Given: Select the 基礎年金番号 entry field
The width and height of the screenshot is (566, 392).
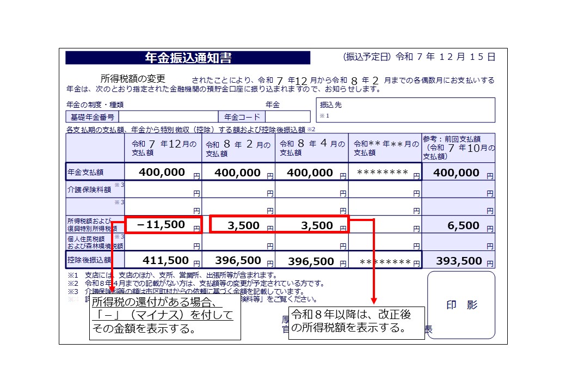Looking at the screenshot, I should coord(169,116).
